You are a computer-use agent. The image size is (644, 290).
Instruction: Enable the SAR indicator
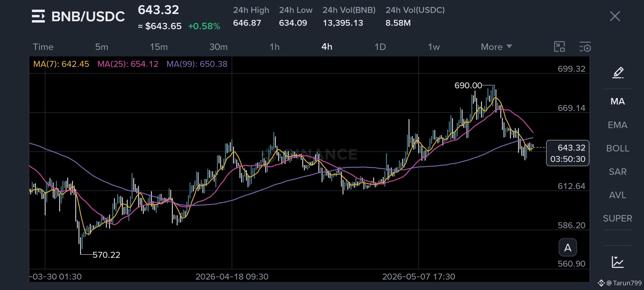coord(618,172)
